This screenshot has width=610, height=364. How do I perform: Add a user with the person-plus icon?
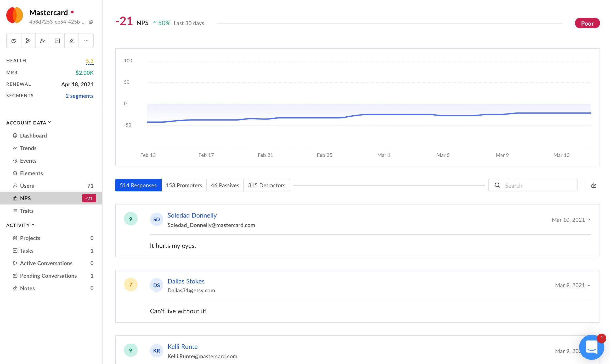coord(43,41)
